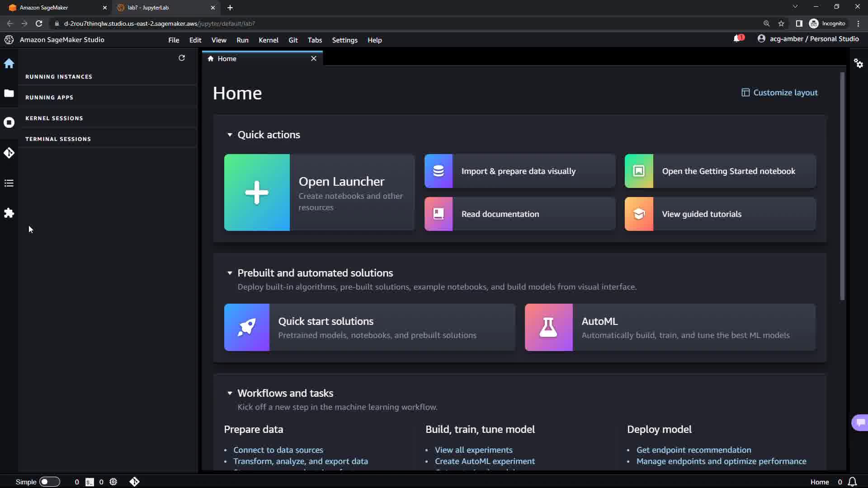This screenshot has height=488, width=868.
Task: Open the Extension Manager puzzle icon
Action: [9, 213]
